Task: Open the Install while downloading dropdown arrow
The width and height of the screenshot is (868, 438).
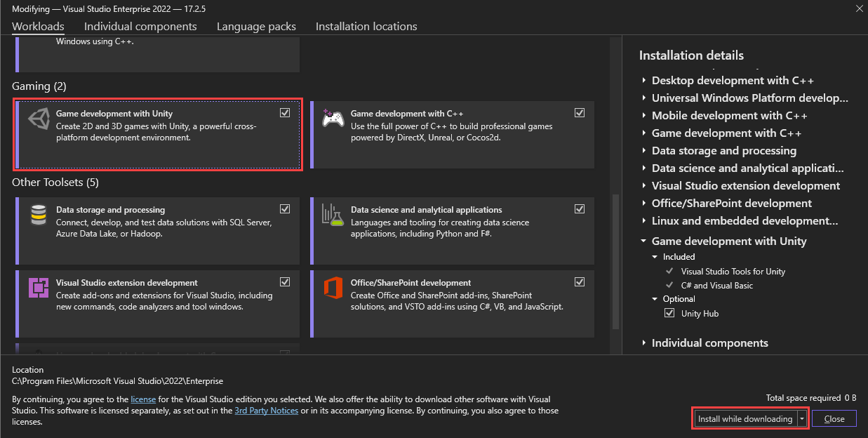Action: [802, 418]
